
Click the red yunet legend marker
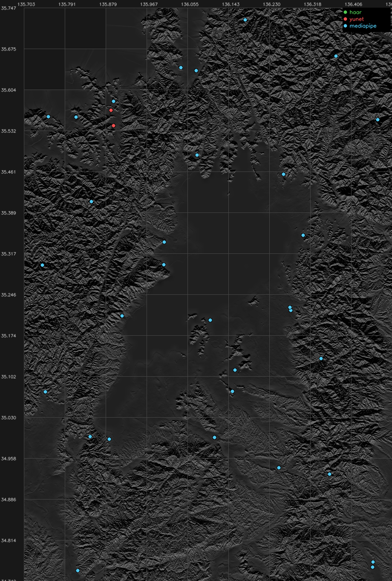(346, 19)
